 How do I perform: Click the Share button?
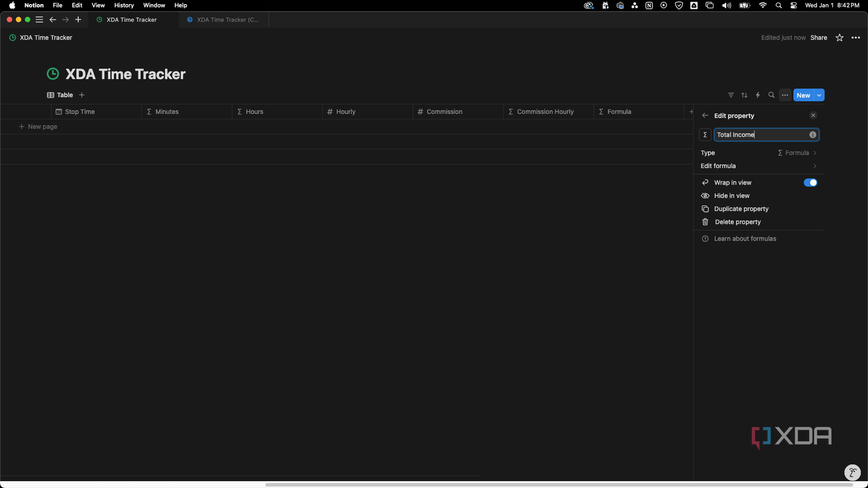819,38
